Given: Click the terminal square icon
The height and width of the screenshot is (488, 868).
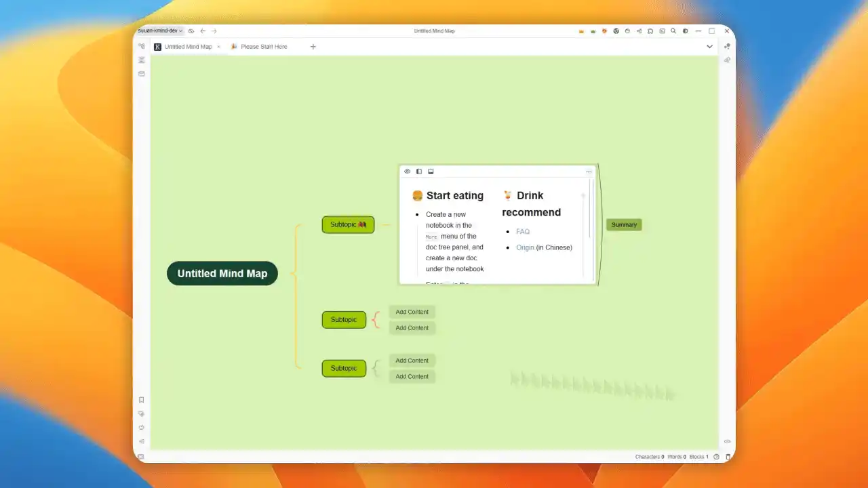Looking at the screenshot, I should [662, 31].
